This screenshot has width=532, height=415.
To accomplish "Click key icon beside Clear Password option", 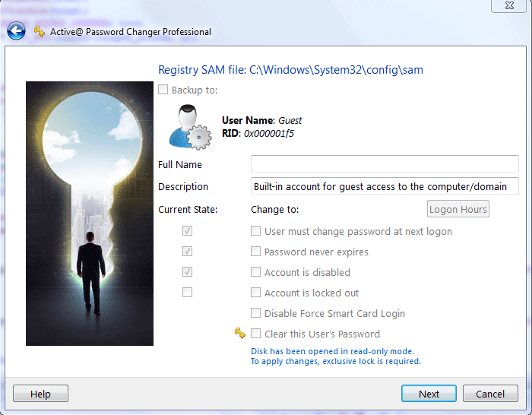I will click(240, 333).
